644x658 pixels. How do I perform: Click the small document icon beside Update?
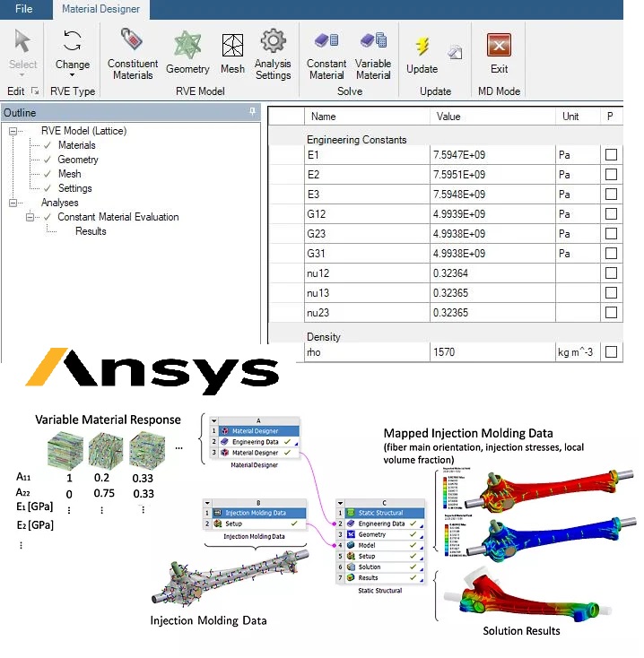point(455,52)
